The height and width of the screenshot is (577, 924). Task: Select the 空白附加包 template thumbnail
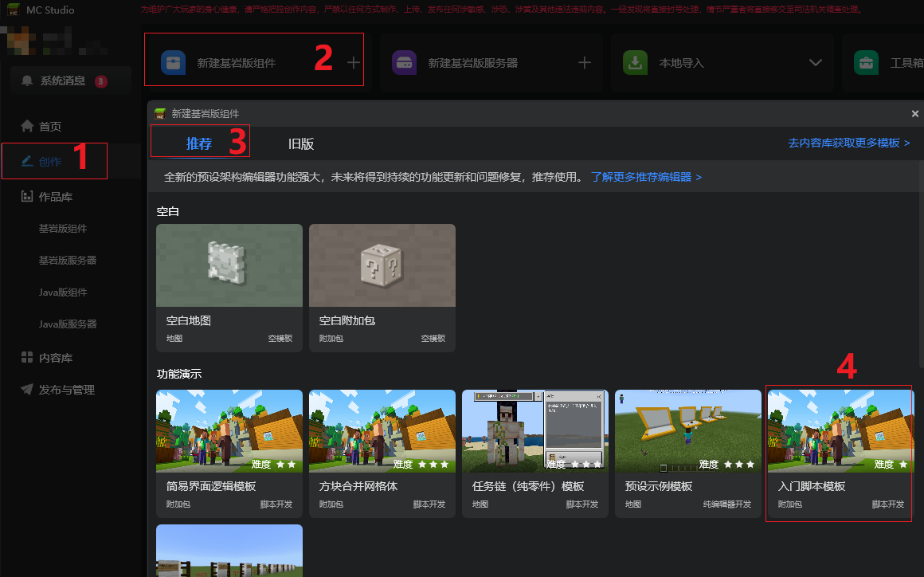coord(382,265)
